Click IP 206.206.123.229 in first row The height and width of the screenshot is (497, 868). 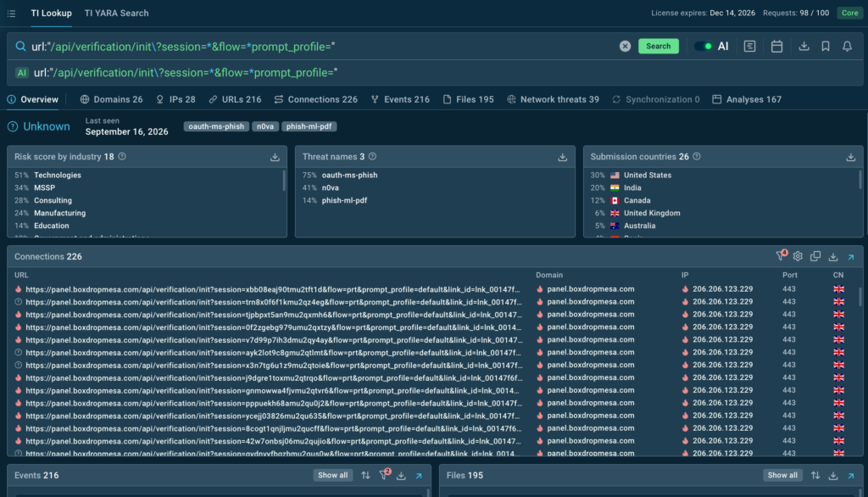tap(722, 289)
